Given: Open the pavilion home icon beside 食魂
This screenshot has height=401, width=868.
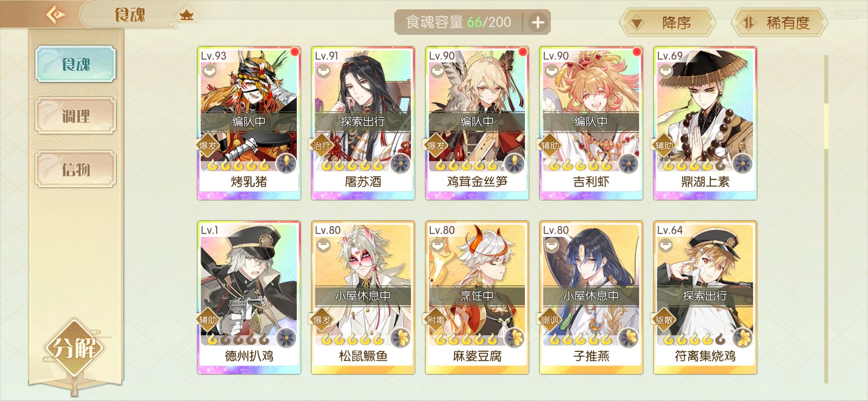Looking at the screenshot, I should [x=186, y=15].
